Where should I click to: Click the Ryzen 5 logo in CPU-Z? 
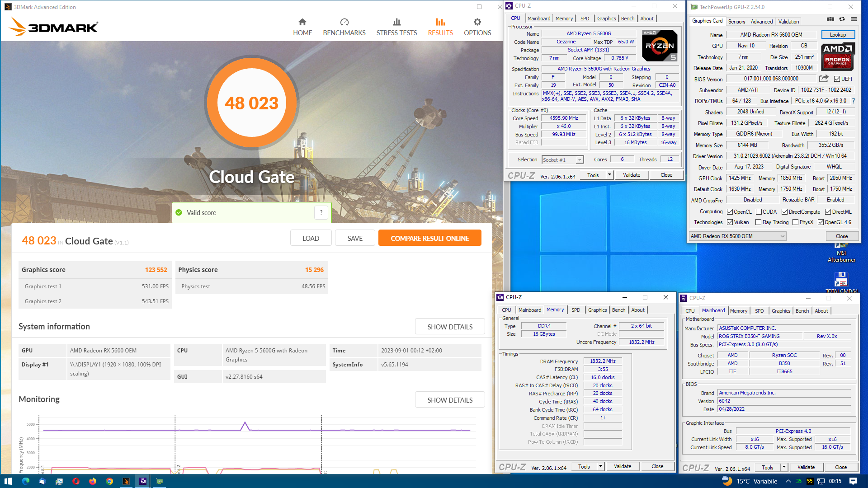(660, 46)
